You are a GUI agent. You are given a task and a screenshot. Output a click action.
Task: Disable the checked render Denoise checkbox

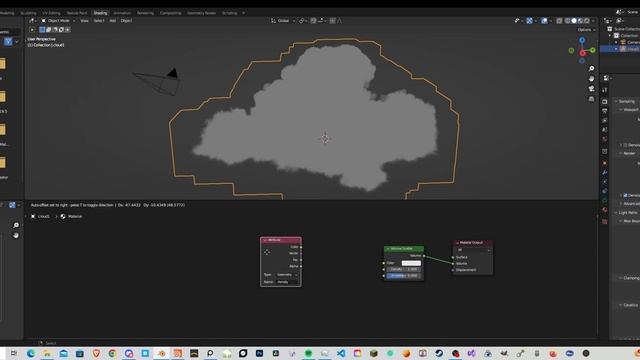(x=625, y=196)
